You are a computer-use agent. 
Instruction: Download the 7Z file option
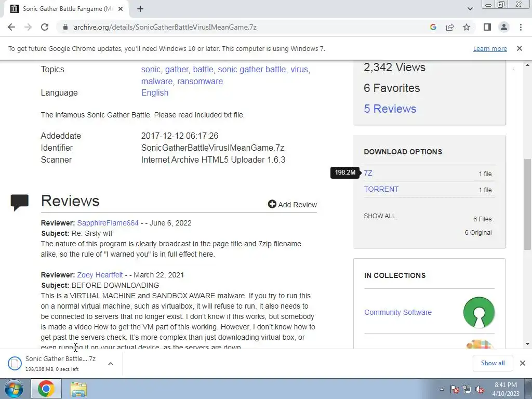tap(368, 173)
